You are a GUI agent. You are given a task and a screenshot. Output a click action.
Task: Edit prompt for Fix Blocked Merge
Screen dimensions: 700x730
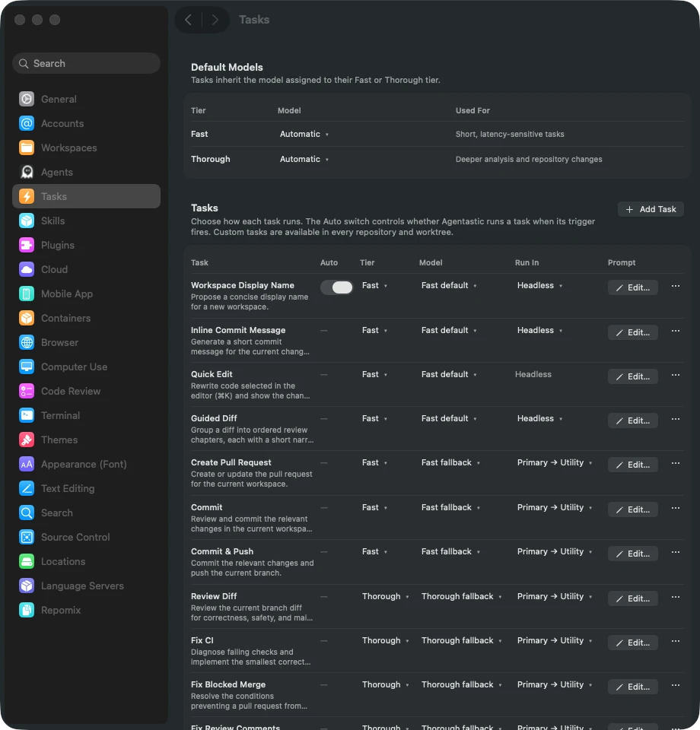pyautogui.click(x=632, y=687)
